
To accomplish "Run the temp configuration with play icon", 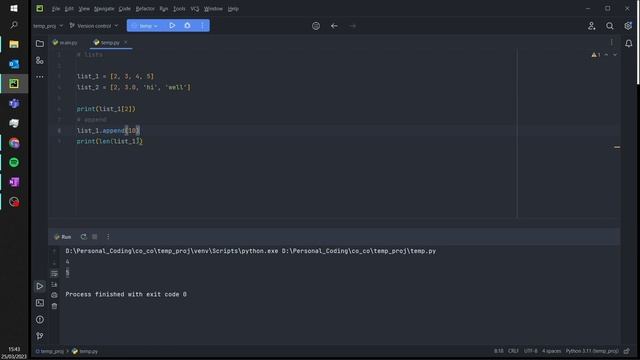I will 172,25.
